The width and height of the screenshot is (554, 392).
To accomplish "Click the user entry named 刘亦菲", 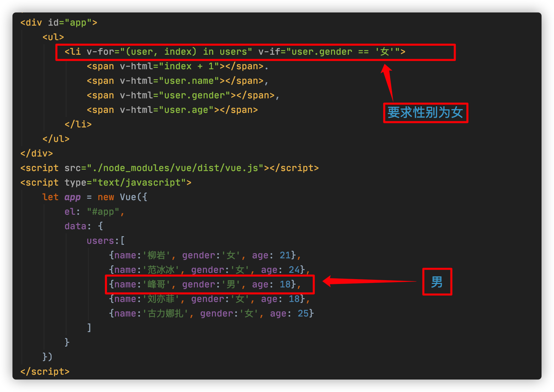I will (x=209, y=299).
